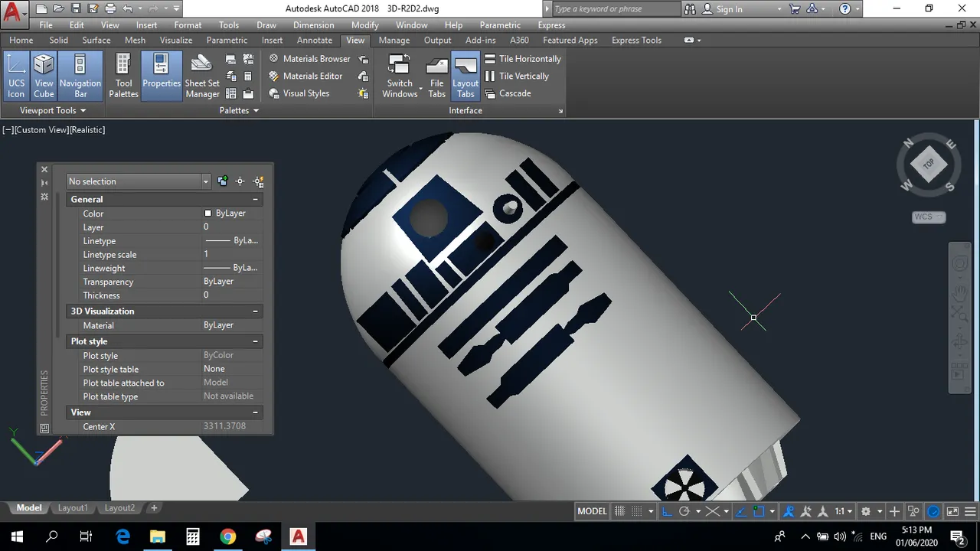980x551 pixels.
Task: Toggle the Layout Tabs button
Action: click(x=465, y=76)
